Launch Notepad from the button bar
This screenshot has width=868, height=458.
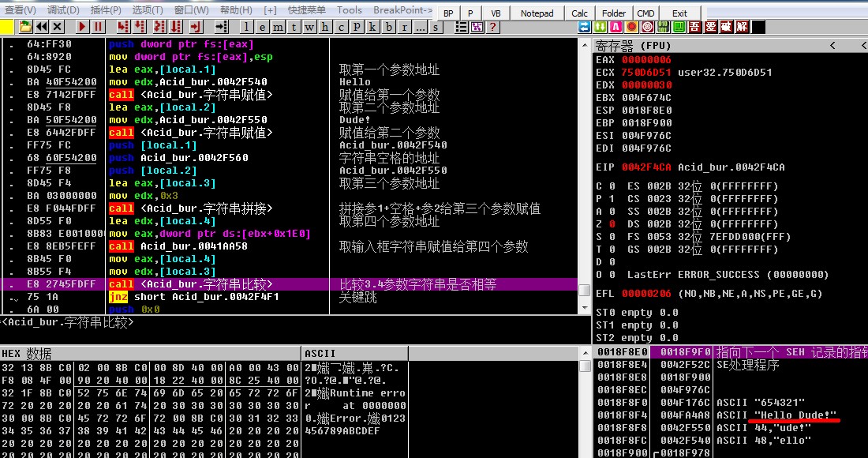point(537,13)
